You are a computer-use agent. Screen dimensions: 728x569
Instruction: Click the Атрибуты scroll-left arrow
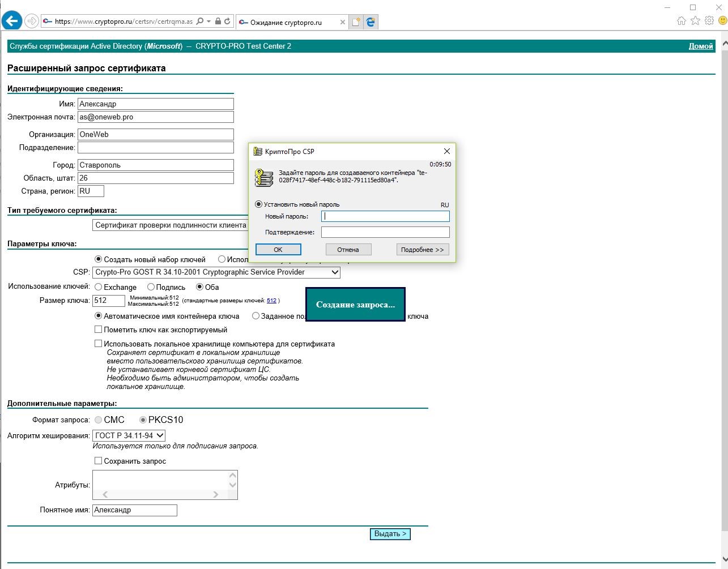[x=105, y=494]
